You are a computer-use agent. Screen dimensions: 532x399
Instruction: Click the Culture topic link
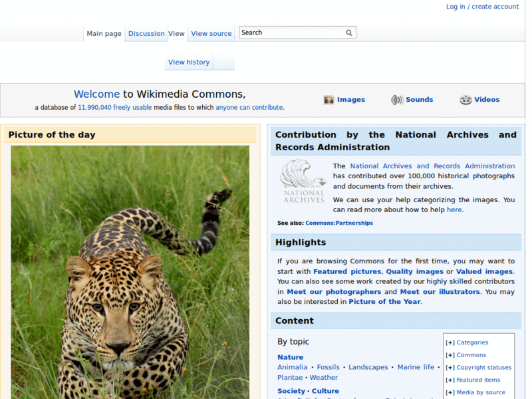325,391
